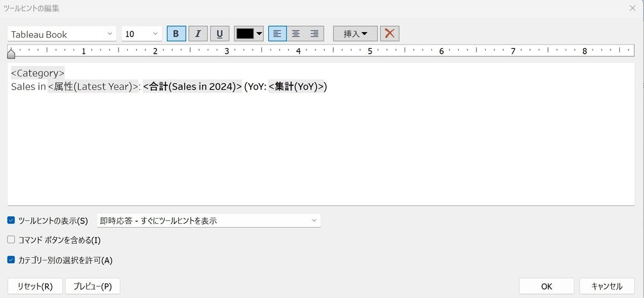This screenshot has height=298, width=644.
Task: Click the キャンセル button
Action: [x=606, y=286]
